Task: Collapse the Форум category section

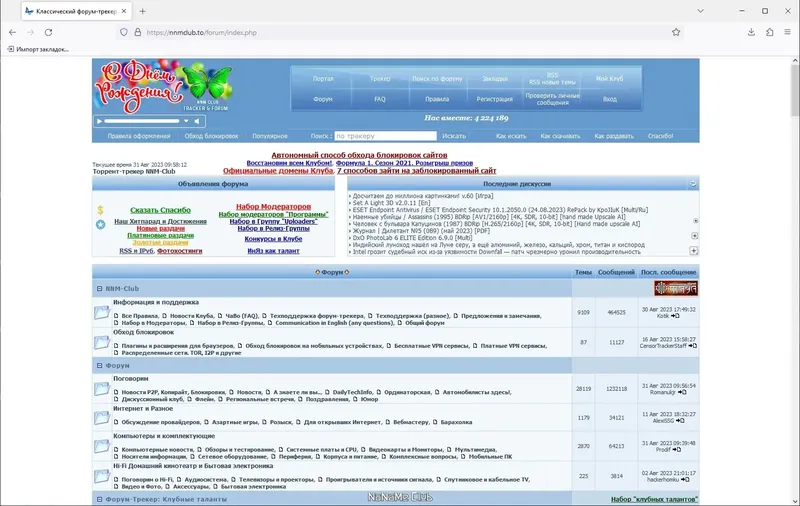Action: click(99, 366)
